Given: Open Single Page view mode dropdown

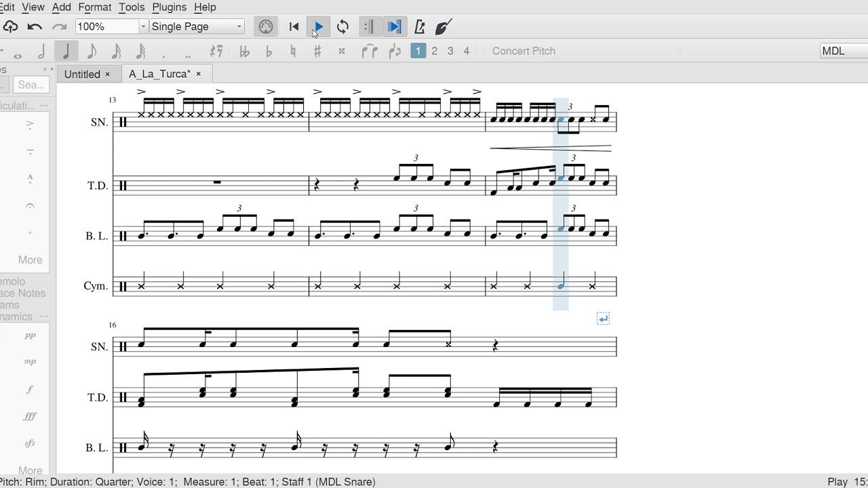Looking at the screenshot, I should coord(197,26).
